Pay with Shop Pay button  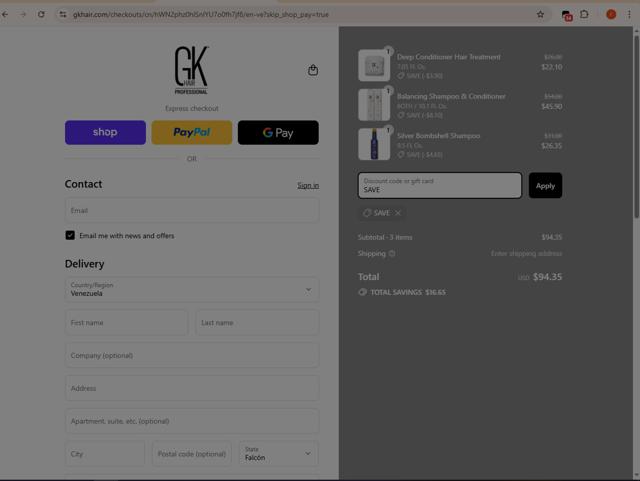[x=105, y=132]
